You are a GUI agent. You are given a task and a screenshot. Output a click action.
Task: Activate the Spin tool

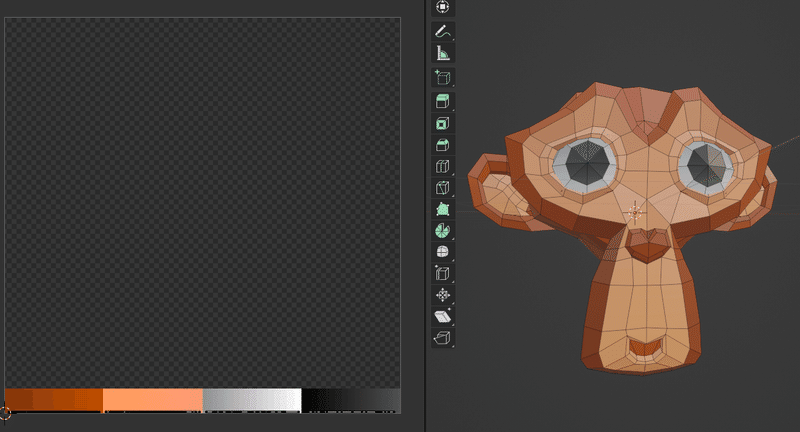pyautogui.click(x=442, y=231)
